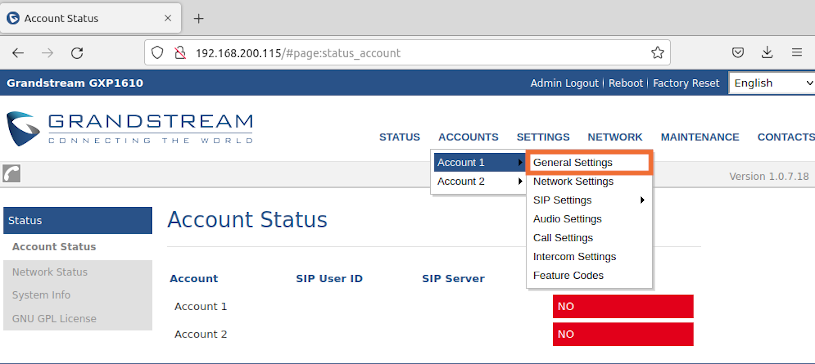Viewport: 815px width, 364px height.
Task: Click the SIP Server column header
Action: tap(453, 278)
